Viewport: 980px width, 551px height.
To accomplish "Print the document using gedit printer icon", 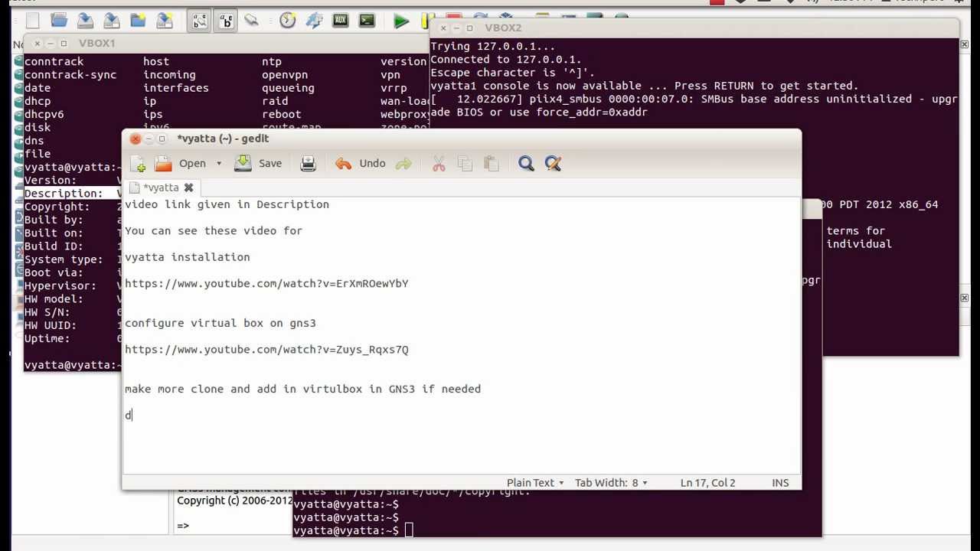I will click(x=308, y=164).
